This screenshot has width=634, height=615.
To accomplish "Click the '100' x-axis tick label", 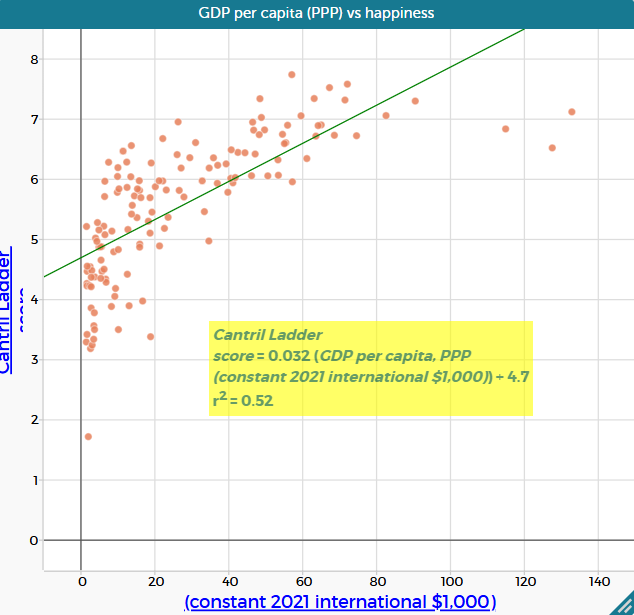I will [450, 581].
